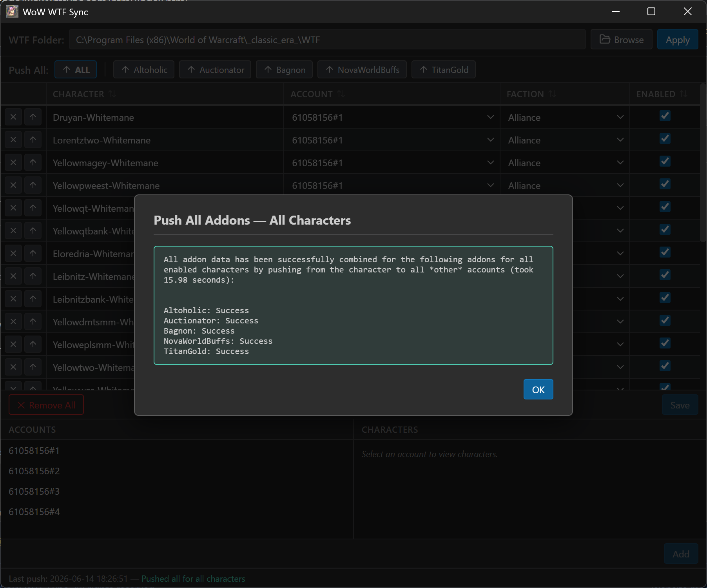This screenshot has width=707, height=588.
Task: Uncheck enabled box for Druyan-Whitemane
Action: (x=665, y=116)
